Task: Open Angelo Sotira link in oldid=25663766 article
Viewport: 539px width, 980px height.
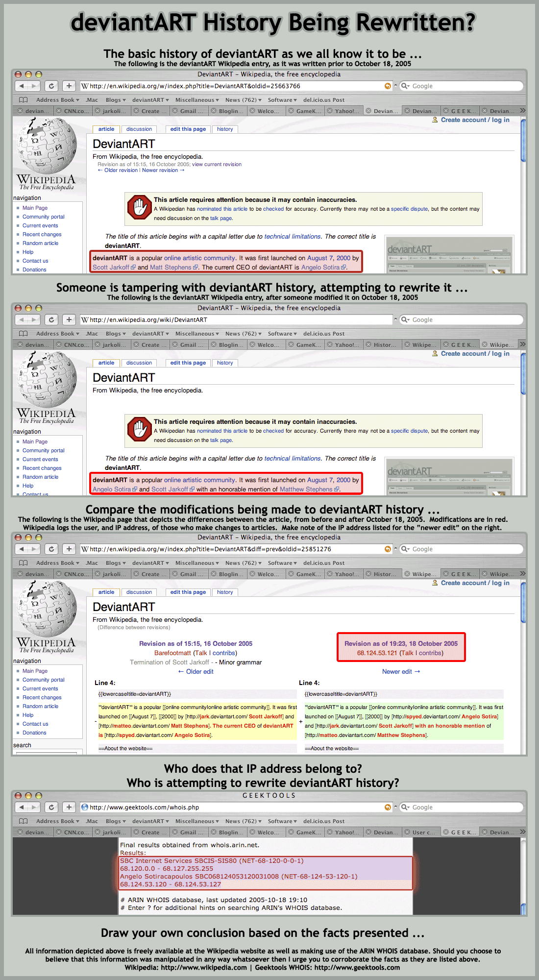Action: (323, 268)
